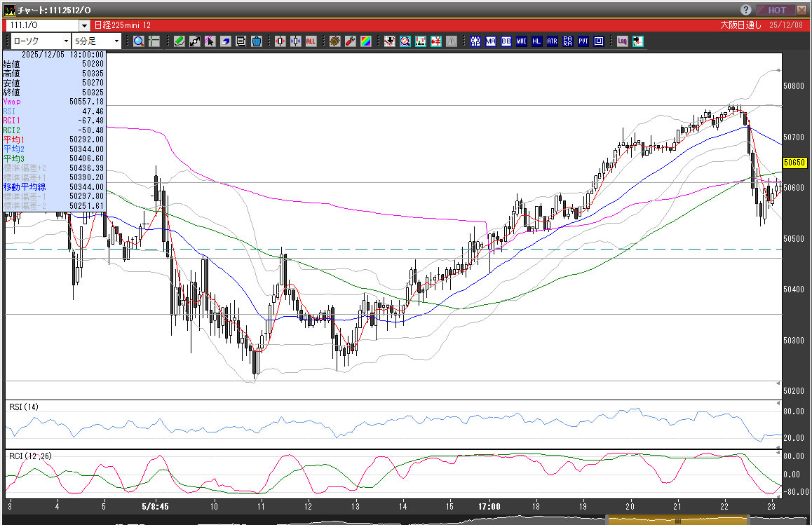Click the trash can delete icon
This screenshot has height=525, width=812.
257,41
